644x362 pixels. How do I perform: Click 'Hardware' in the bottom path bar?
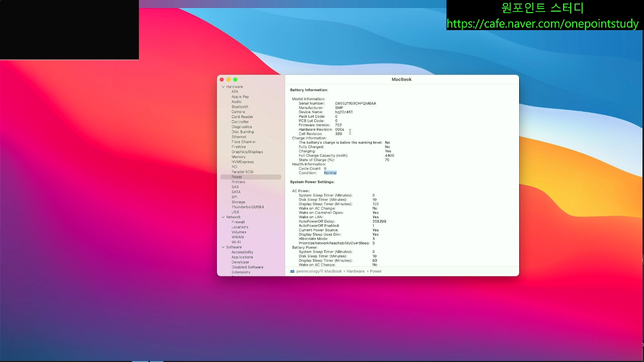[x=356, y=271]
